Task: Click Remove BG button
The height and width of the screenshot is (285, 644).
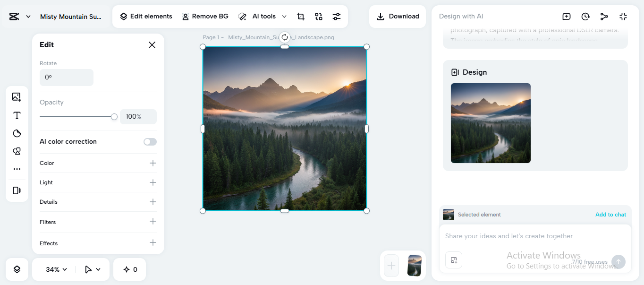Action: [205, 17]
